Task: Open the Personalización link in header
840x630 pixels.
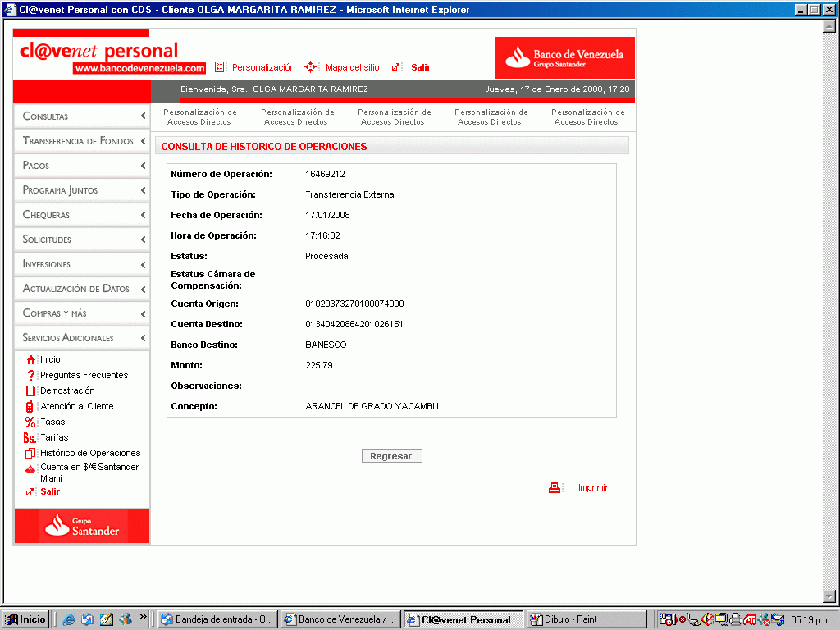Action: pyautogui.click(x=263, y=67)
